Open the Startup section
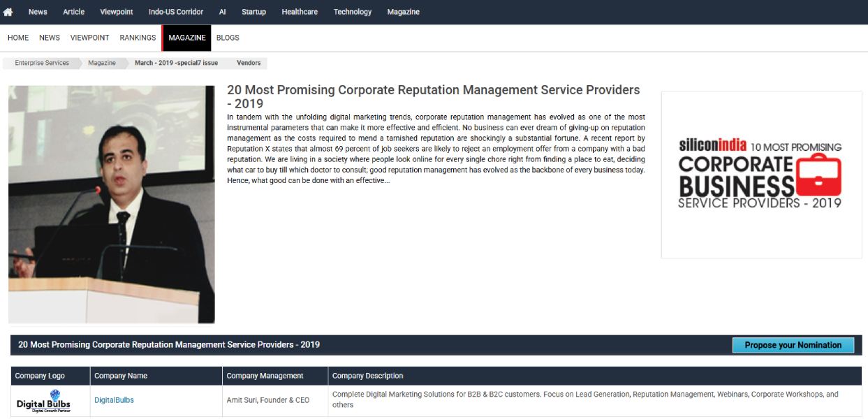Viewport: 868px width, 419px height. [253, 12]
